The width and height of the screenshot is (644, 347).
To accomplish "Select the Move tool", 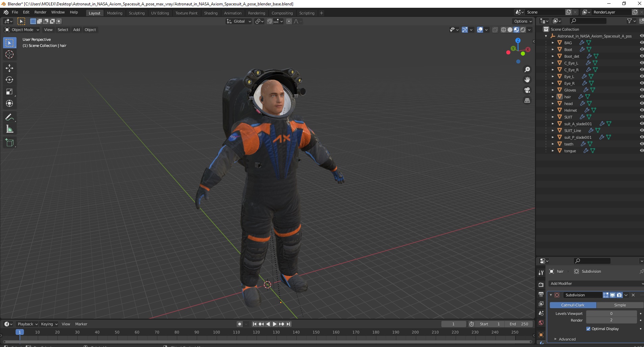I will (9, 68).
